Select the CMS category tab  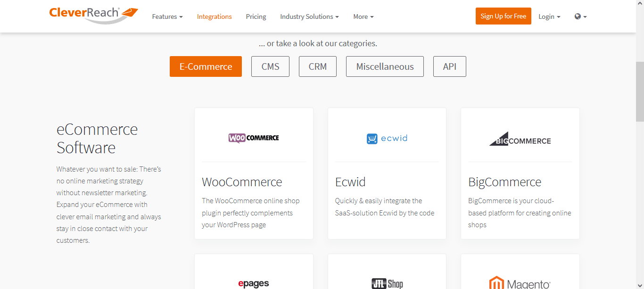[x=270, y=66]
